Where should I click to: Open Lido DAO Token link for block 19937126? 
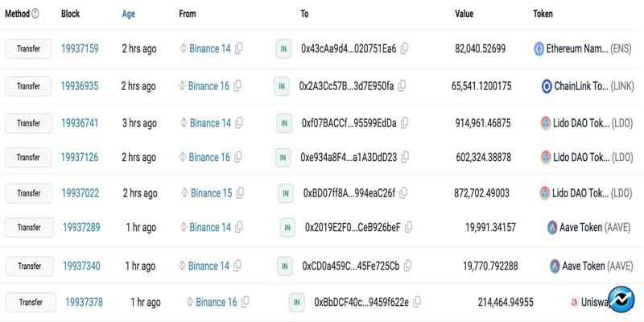(580, 158)
